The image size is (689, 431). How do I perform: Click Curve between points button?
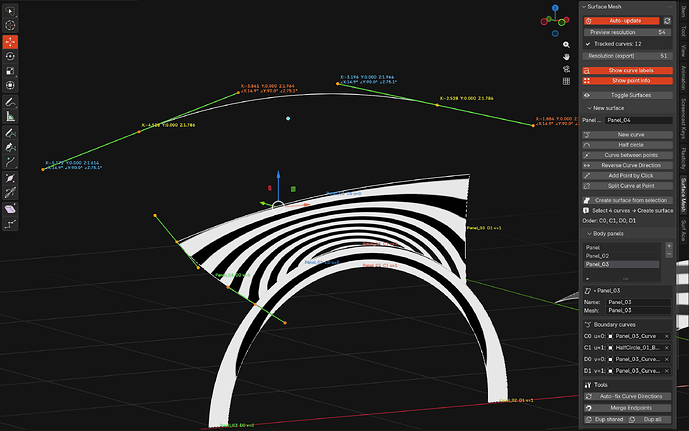(627, 155)
